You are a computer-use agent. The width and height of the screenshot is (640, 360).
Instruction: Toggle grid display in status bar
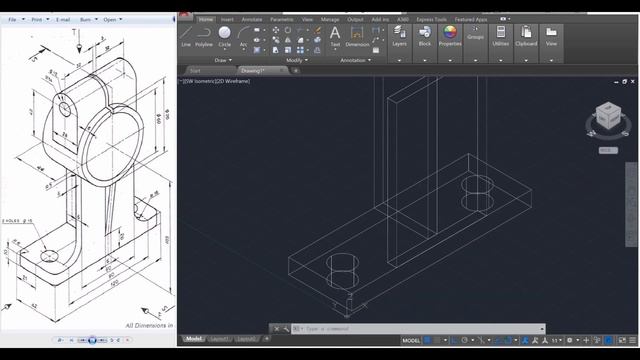(427, 340)
